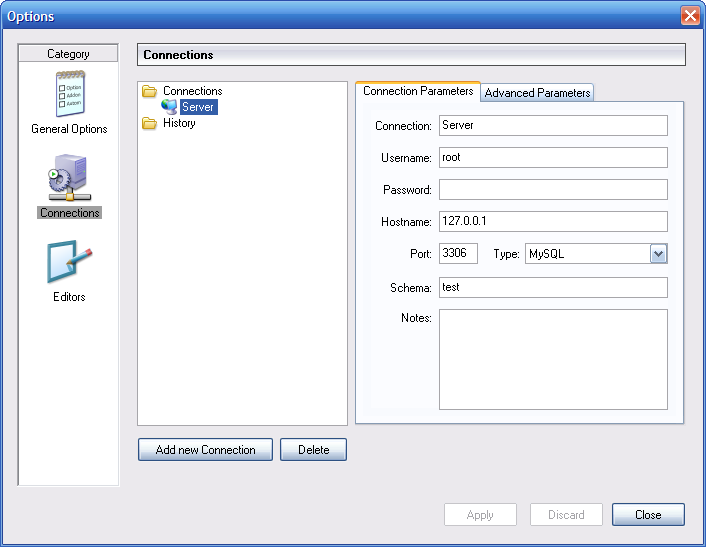Switch to the Connection Parameters tab
This screenshot has height=547, width=706.
coord(418,91)
